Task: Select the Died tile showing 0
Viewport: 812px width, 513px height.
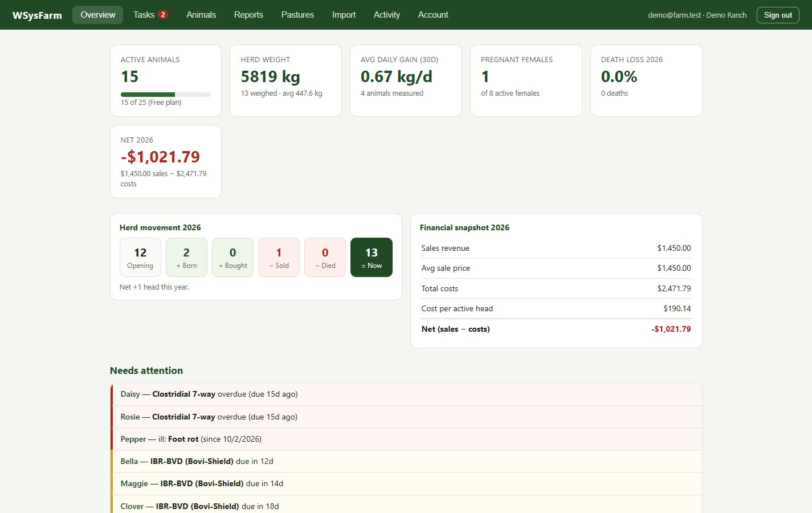Action: pos(325,258)
